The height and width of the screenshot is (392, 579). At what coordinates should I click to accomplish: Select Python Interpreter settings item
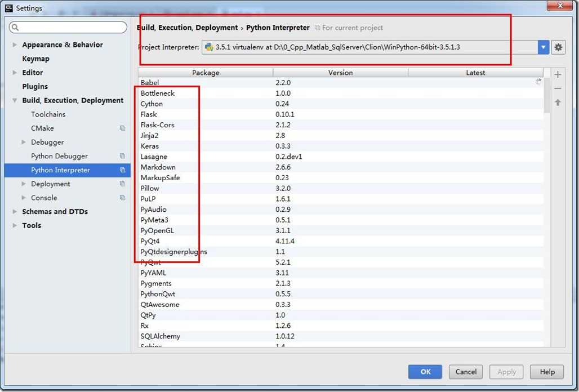(67, 170)
